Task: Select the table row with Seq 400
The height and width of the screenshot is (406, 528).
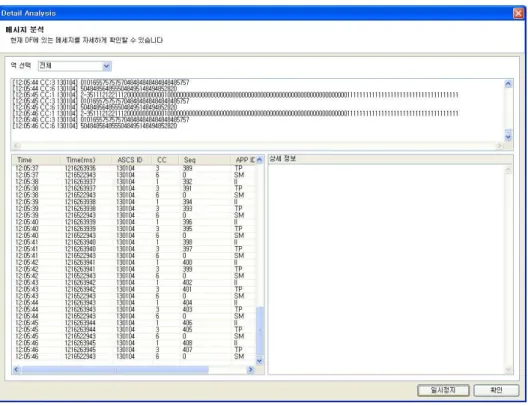Action: click(x=134, y=263)
